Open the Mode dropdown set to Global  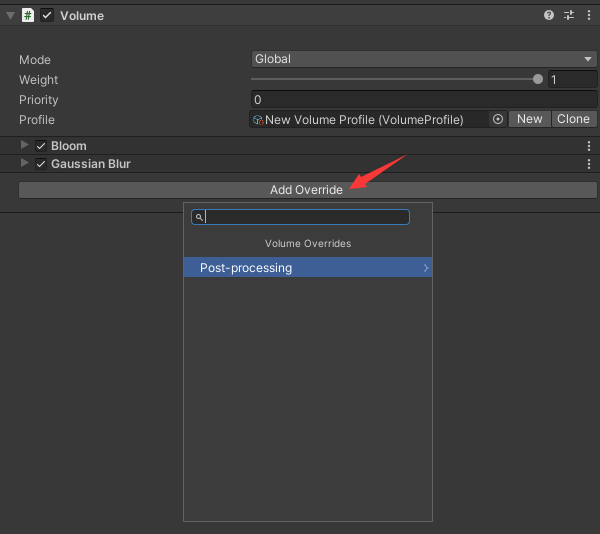coord(424,59)
